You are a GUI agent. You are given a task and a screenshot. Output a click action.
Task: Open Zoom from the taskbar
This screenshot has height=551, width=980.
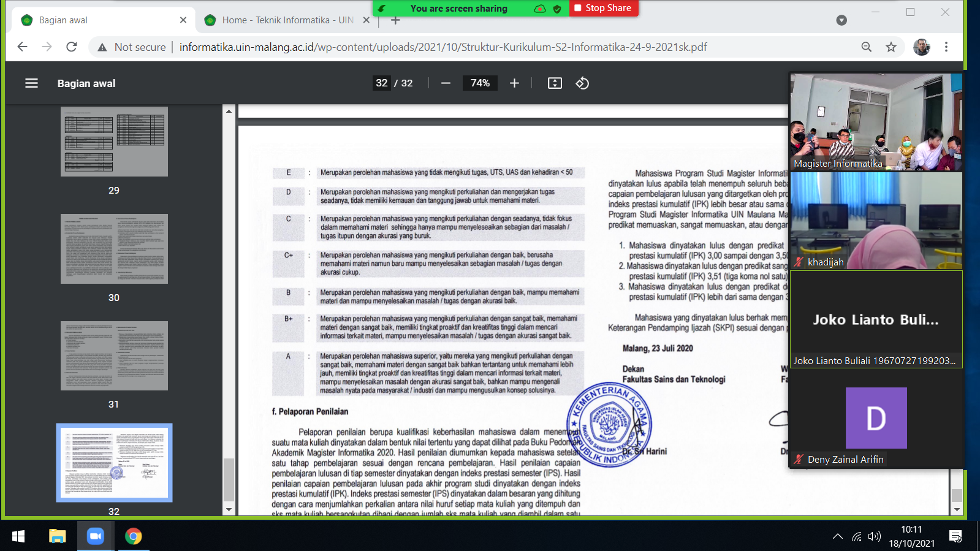[95, 536]
